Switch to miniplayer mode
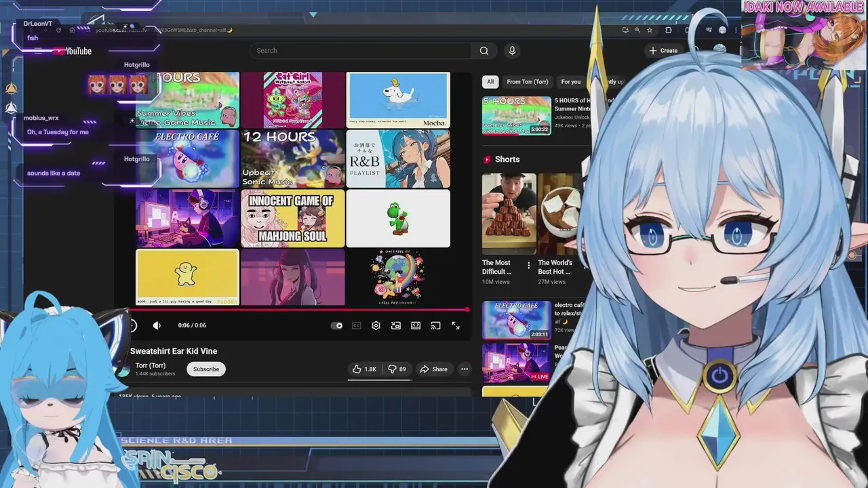 (396, 325)
